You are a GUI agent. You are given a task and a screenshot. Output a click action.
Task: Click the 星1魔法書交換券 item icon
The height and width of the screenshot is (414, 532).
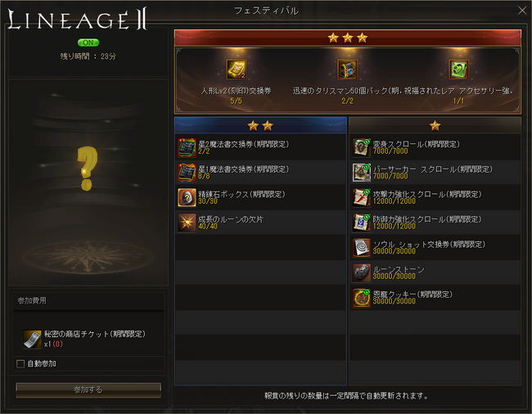[187, 173]
